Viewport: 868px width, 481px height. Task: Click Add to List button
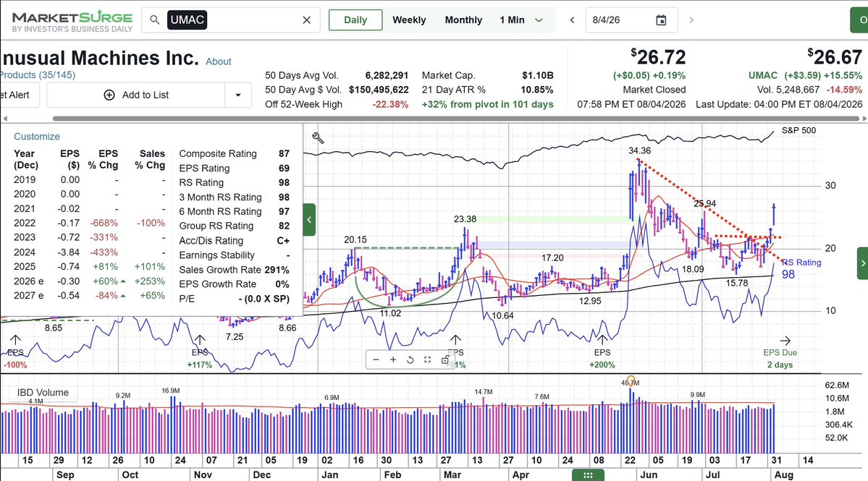click(x=136, y=95)
